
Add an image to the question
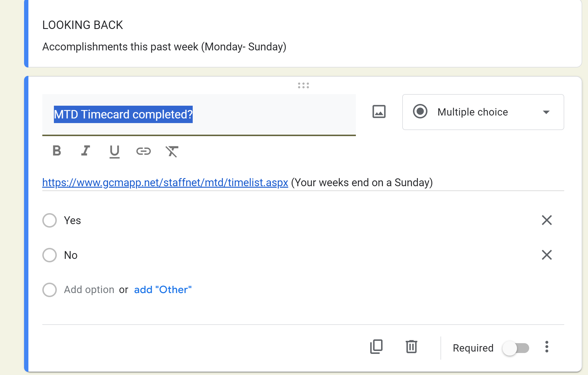[x=379, y=112]
